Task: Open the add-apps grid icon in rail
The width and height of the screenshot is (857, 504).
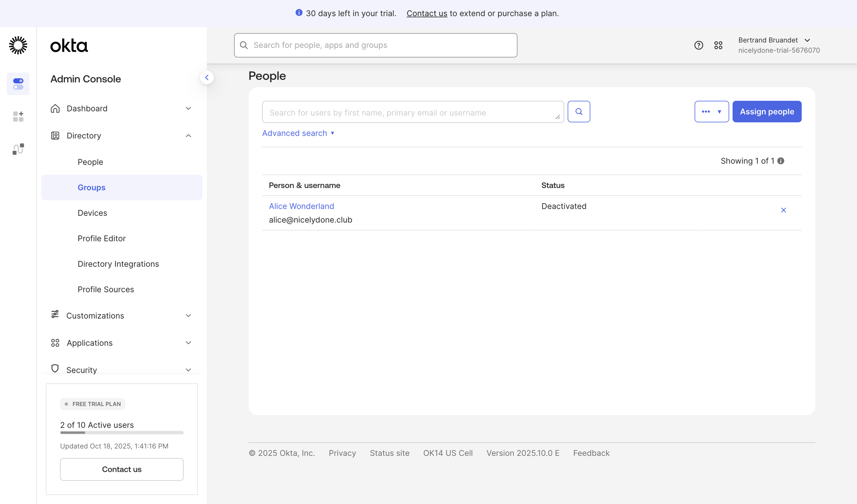Action: [x=18, y=116]
